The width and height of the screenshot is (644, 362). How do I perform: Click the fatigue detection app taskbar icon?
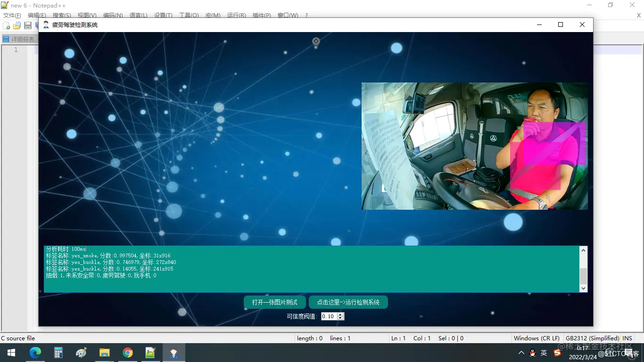pyautogui.click(x=174, y=353)
